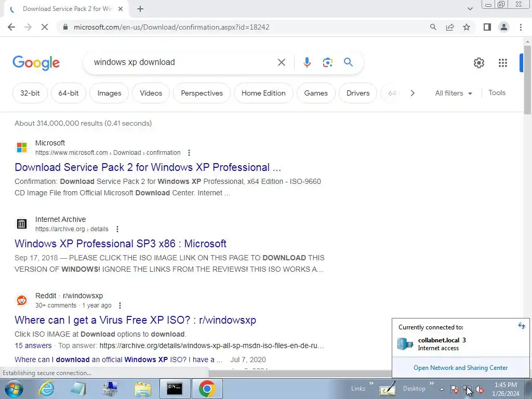532x399 pixels.
Task: Open more options for Internet Archive result
Action: tap(117, 229)
